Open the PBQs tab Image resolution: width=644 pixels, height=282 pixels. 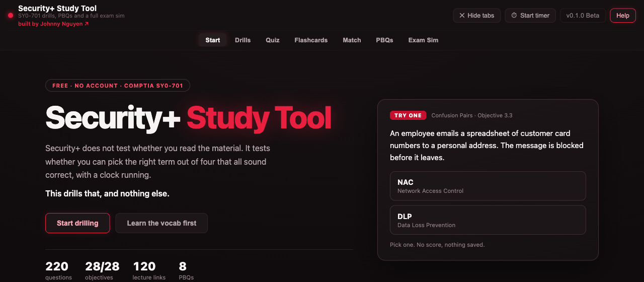[x=384, y=40]
